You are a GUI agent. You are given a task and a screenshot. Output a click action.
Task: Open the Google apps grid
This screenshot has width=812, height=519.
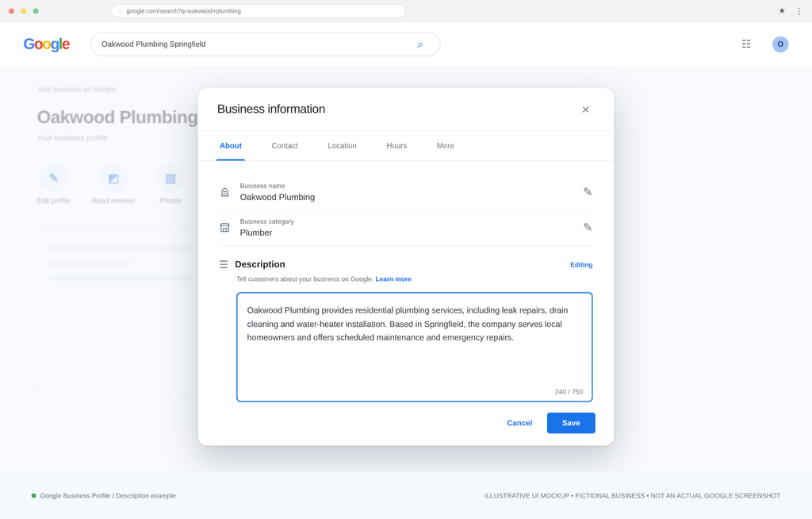point(746,44)
